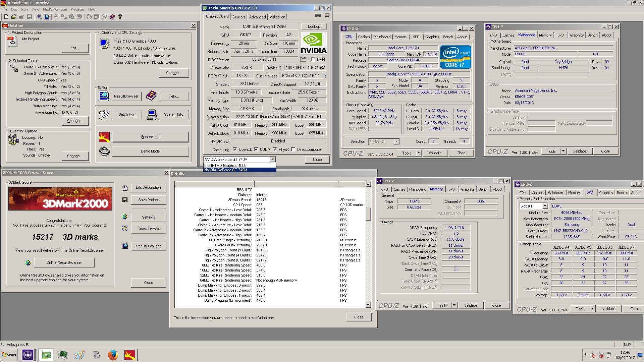
Task: Click Validate in CPU-Z Mainboard window
Action: coord(580,152)
